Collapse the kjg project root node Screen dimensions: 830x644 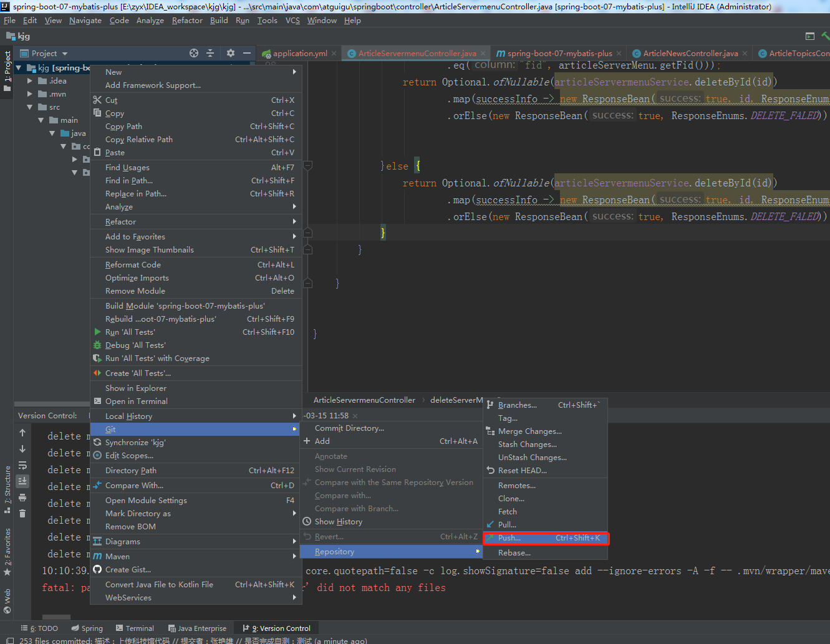click(x=19, y=68)
